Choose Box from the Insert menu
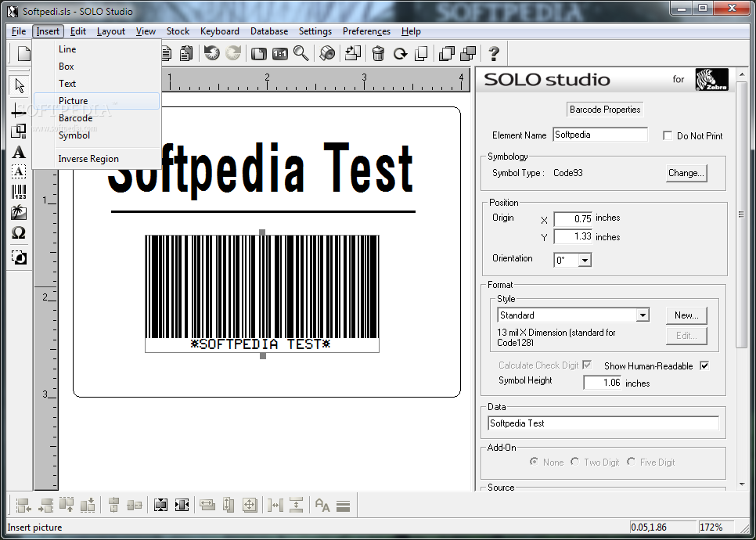Viewport: 756px width, 540px height. (96, 67)
